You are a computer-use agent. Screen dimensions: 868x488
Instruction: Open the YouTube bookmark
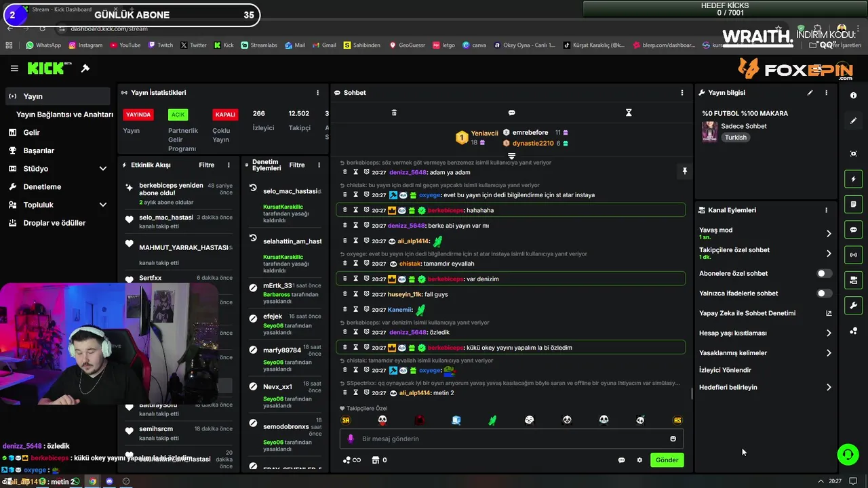pyautogui.click(x=125, y=45)
